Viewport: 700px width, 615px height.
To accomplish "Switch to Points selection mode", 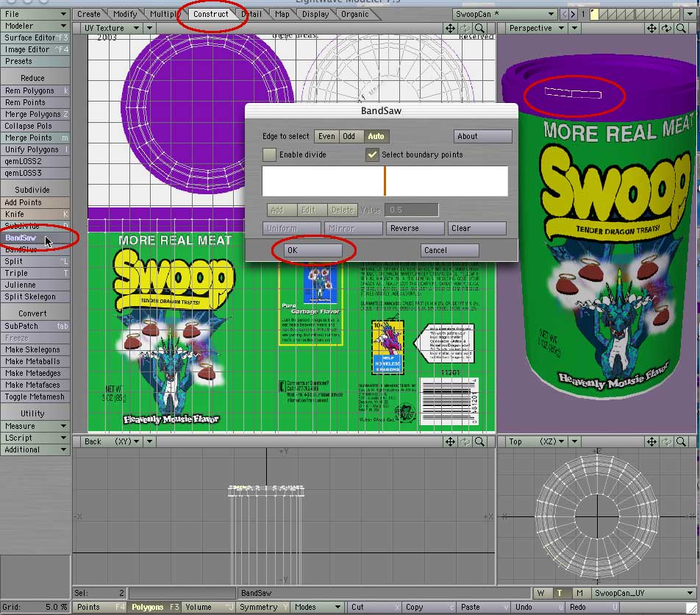I will point(99,607).
